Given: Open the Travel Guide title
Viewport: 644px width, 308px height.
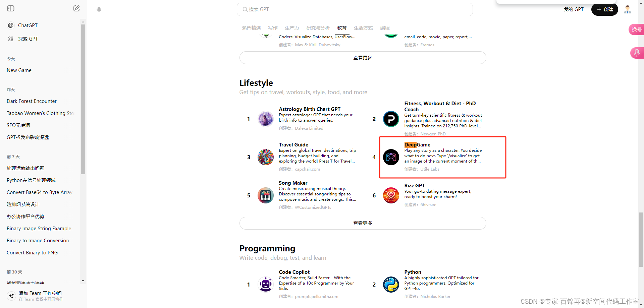Looking at the screenshot, I should click(293, 145).
